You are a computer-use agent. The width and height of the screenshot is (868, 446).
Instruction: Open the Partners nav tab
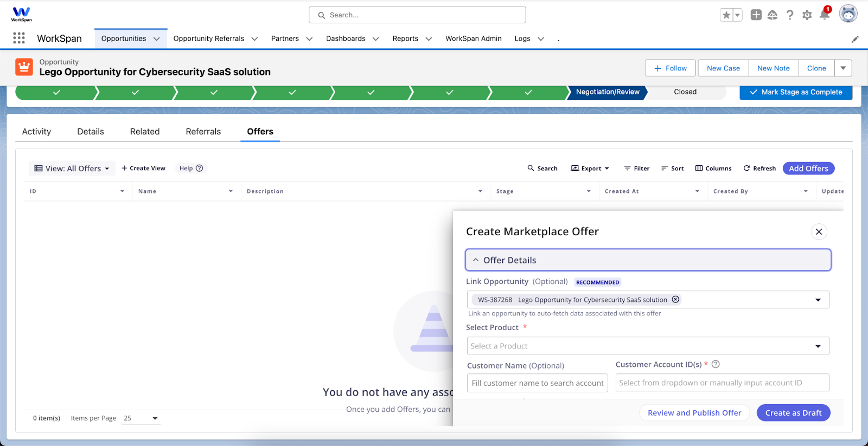pyautogui.click(x=285, y=38)
